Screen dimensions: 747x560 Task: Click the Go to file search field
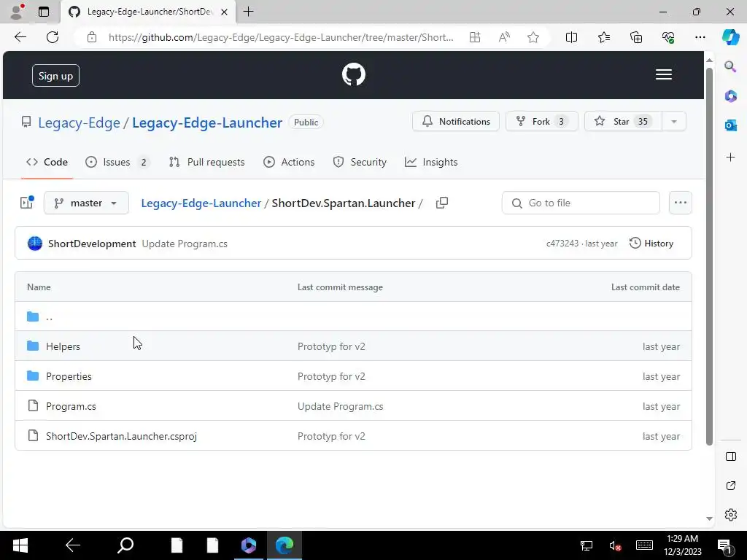581,203
